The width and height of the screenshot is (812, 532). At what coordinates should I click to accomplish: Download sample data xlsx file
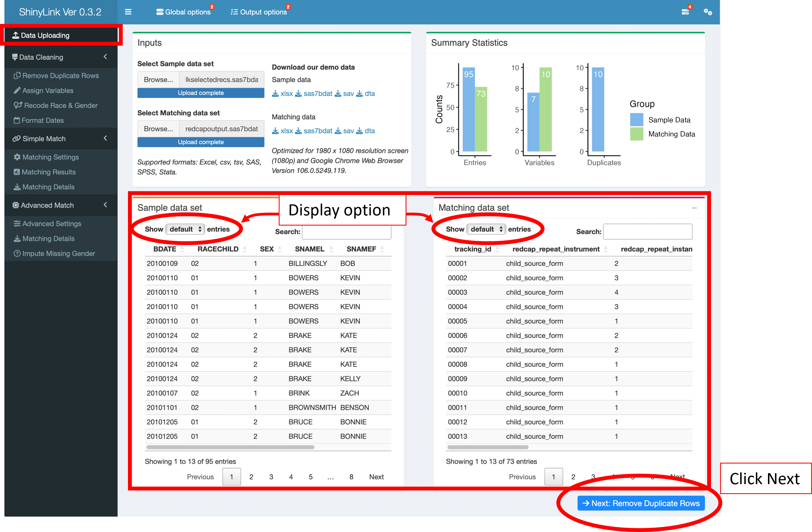pyautogui.click(x=283, y=94)
